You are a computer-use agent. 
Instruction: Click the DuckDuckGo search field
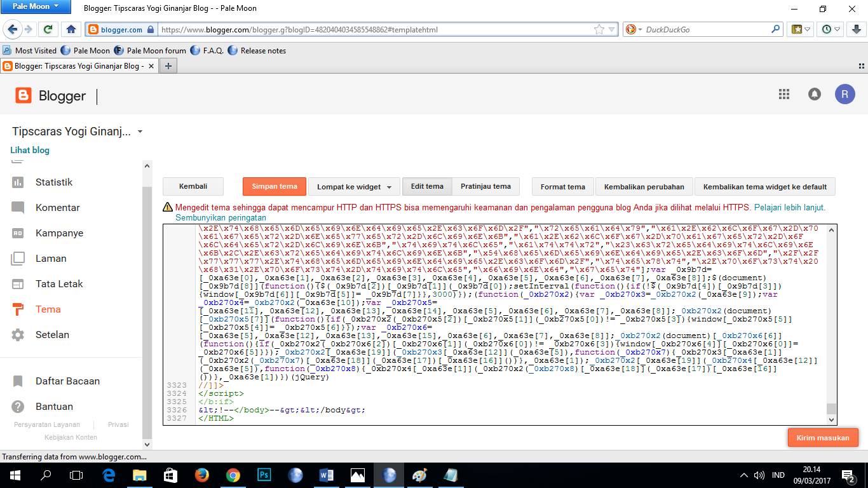tap(707, 29)
